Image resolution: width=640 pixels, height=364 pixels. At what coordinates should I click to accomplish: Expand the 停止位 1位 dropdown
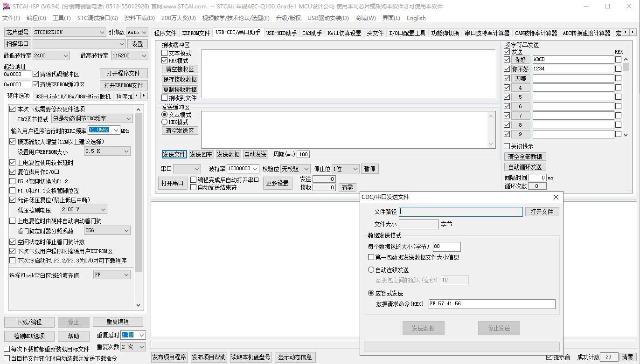pyautogui.click(x=345, y=169)
